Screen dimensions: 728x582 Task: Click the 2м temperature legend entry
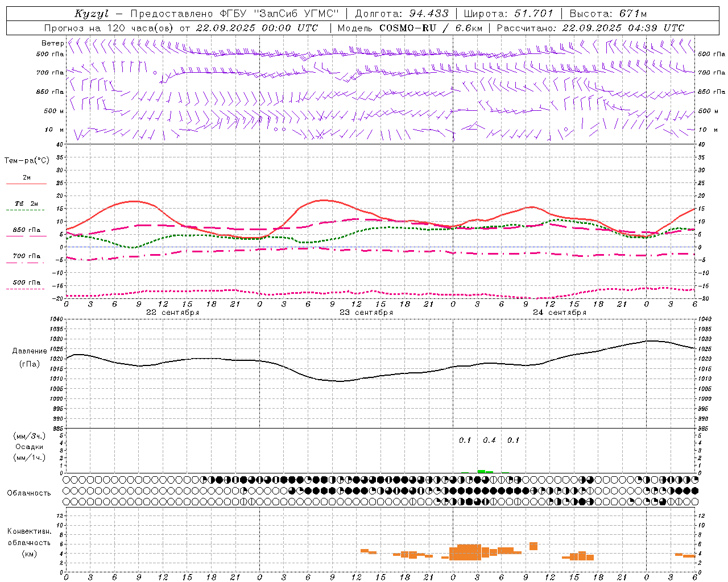click(27, 177)
